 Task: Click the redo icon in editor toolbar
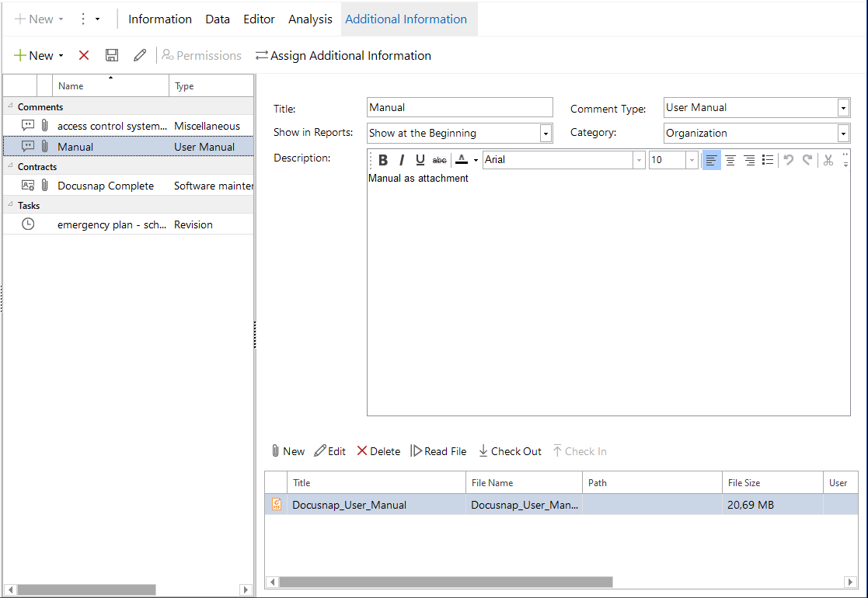tap(807, 160)
